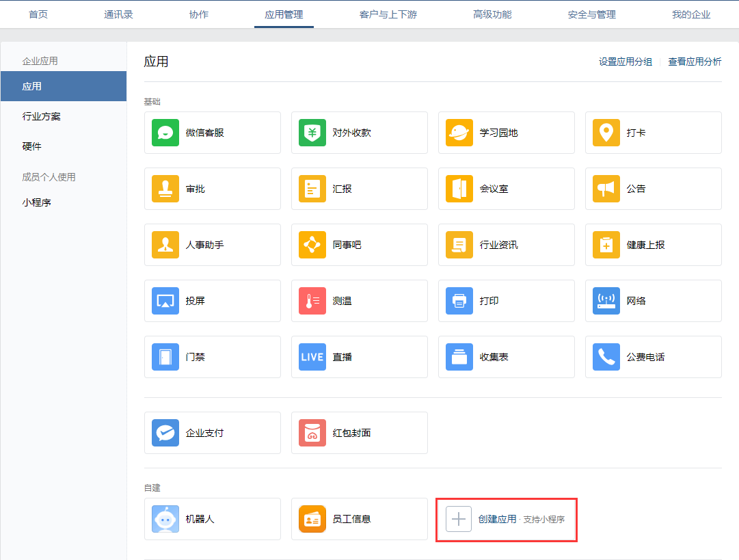Image resolution: width=739 pixels, height=560 pixels.
Task: Click the red 测温 thermometer icon
Action: tap(312, 301)
